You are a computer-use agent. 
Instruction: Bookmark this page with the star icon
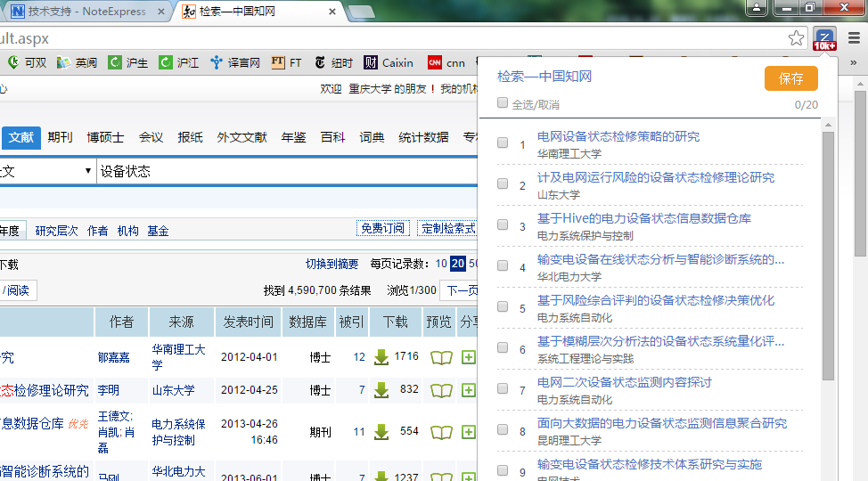(796, 38)
